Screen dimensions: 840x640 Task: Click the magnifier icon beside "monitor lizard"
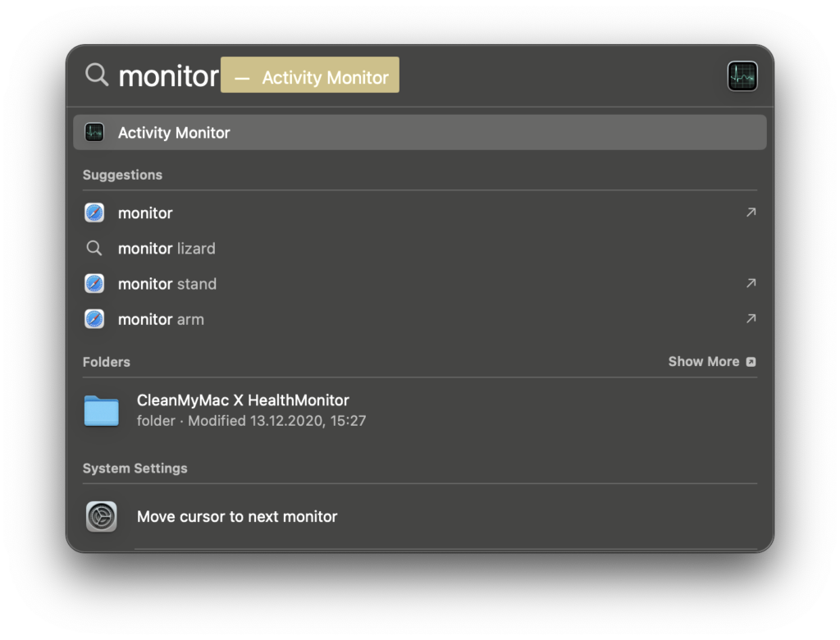[x=94, y=248]
